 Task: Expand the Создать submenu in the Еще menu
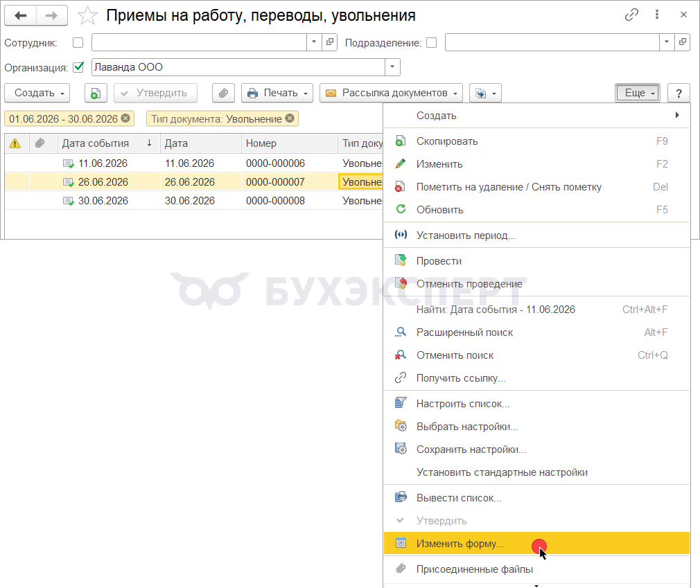click(536, 116)
